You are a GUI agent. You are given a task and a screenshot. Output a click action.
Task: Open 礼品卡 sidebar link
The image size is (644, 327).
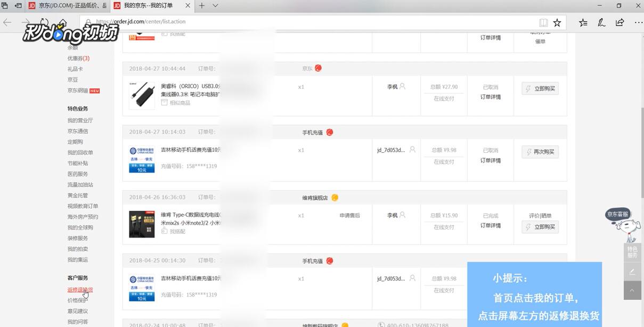click(75, 69)
